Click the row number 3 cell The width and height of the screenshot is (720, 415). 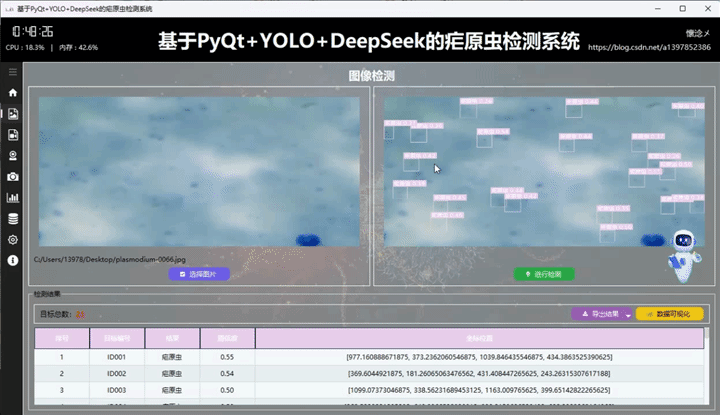(x=62, y=390)
